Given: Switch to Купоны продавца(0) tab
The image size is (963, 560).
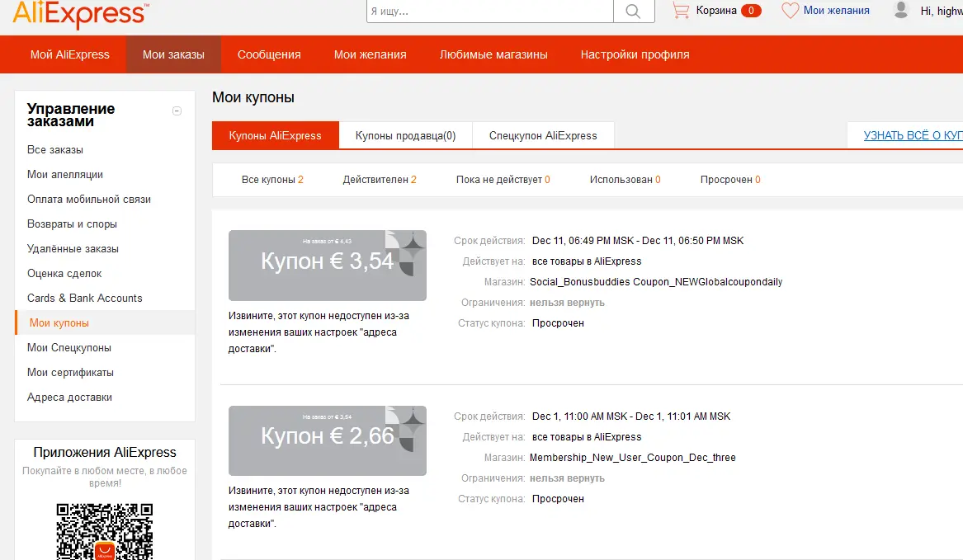Looking at the screenshot, I should point(405,136).
